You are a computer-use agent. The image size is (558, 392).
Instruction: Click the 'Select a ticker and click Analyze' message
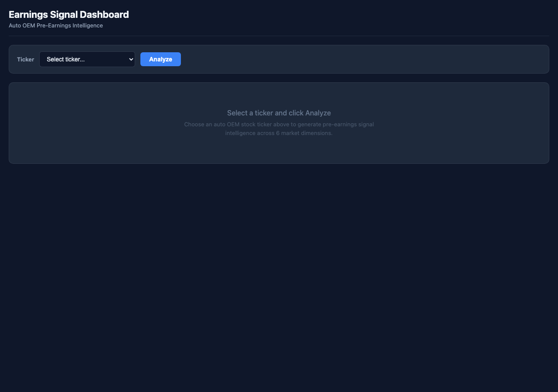[279, 113]
